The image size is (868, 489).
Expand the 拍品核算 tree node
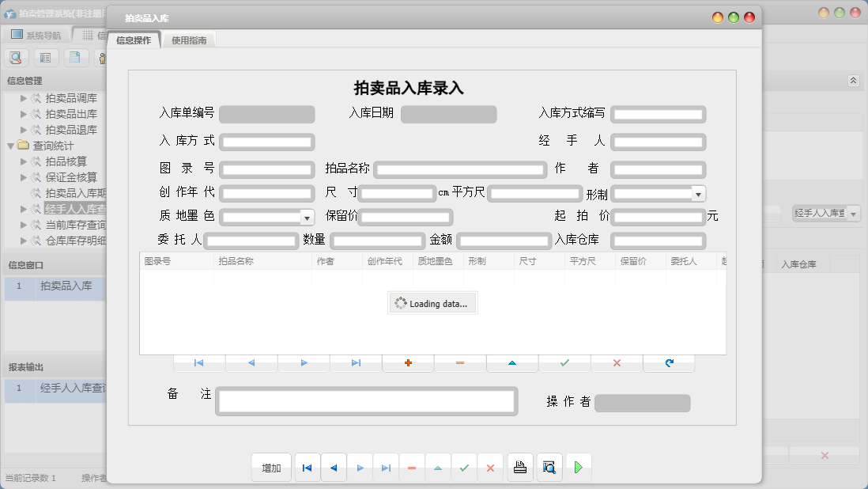click(24, 161)
